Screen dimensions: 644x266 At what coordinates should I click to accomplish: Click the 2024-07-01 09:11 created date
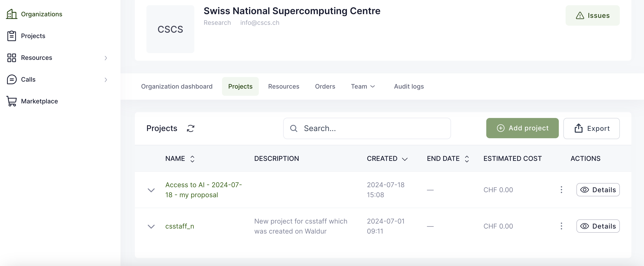tap(385, 226)
